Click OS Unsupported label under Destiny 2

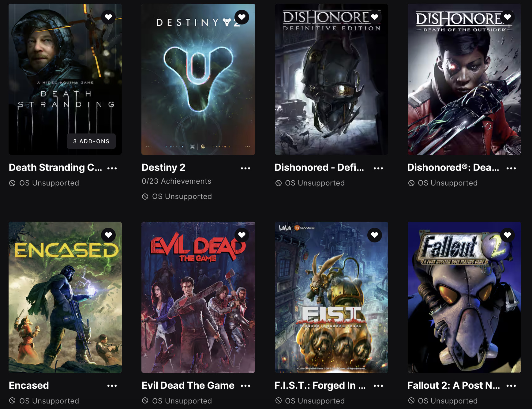(x=182, y=197)
